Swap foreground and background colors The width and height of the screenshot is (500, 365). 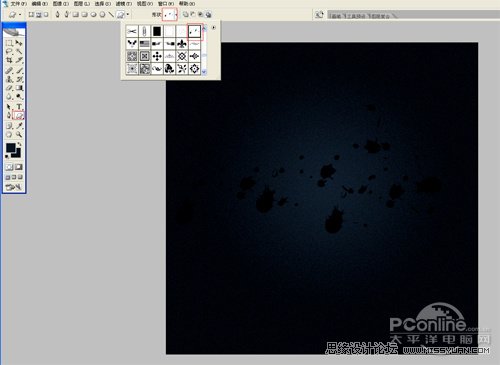tap(20, 144)
